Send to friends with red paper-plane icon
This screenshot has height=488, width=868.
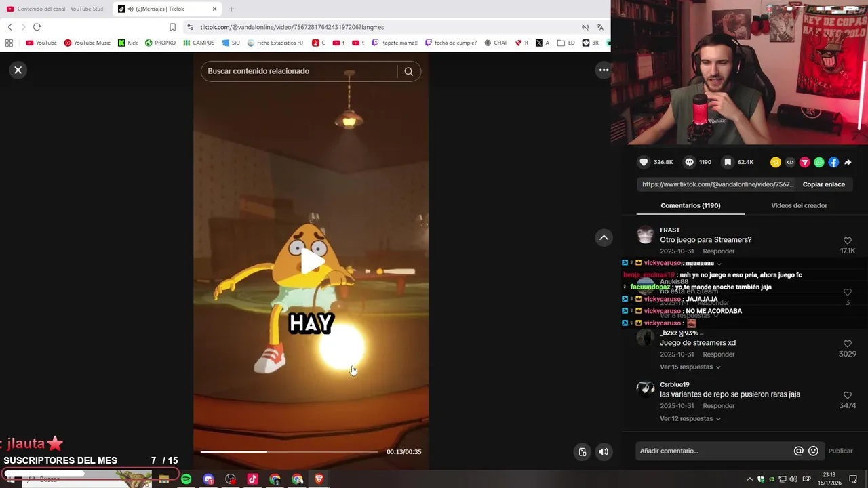(804, 162)
